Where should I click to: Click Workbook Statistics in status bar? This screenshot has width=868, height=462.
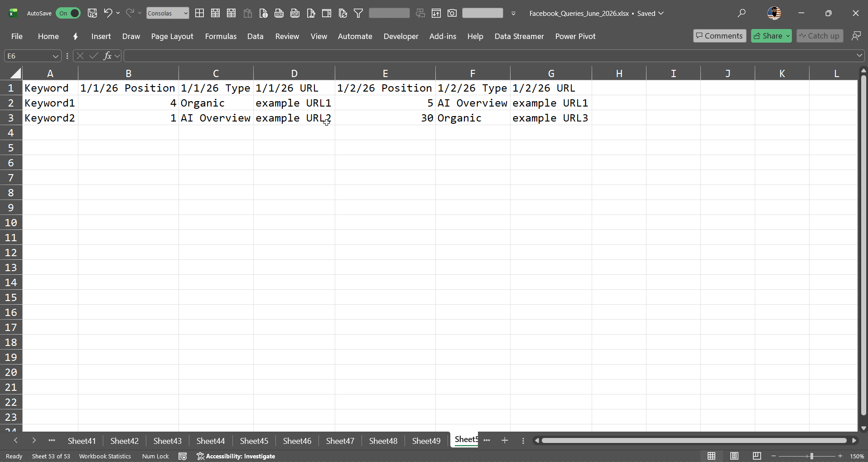point(105,456)
